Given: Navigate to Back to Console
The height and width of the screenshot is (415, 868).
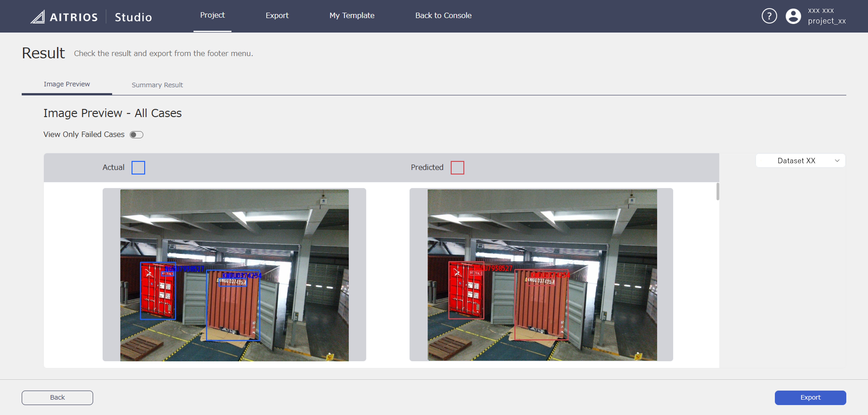Looking at the screenshot, I should (x=443, y=16).
